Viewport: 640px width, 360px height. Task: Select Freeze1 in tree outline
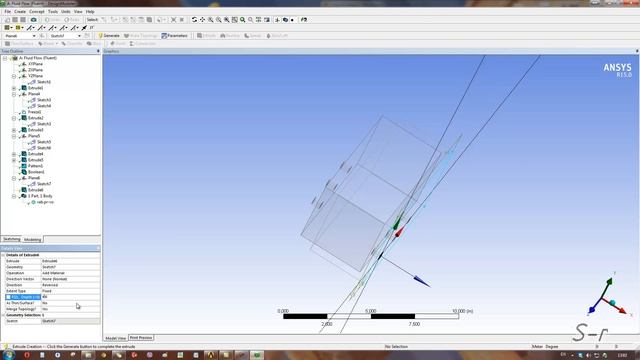[34, 112]
